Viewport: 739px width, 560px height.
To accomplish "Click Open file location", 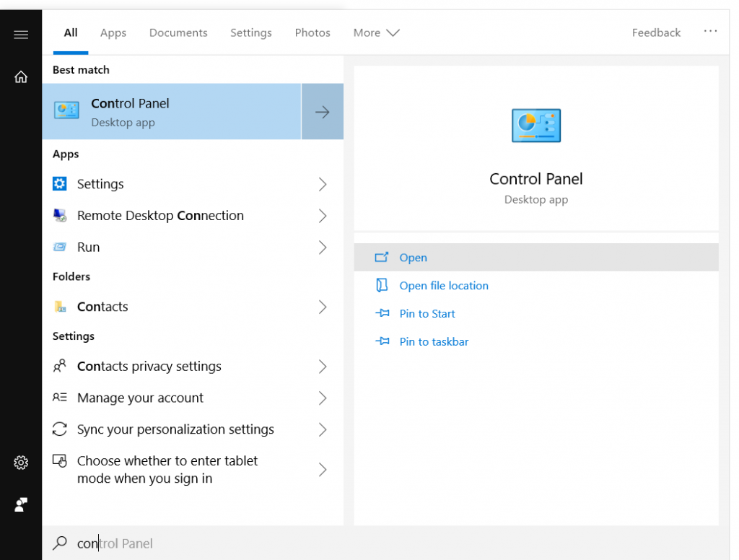I will pos(536,285).
